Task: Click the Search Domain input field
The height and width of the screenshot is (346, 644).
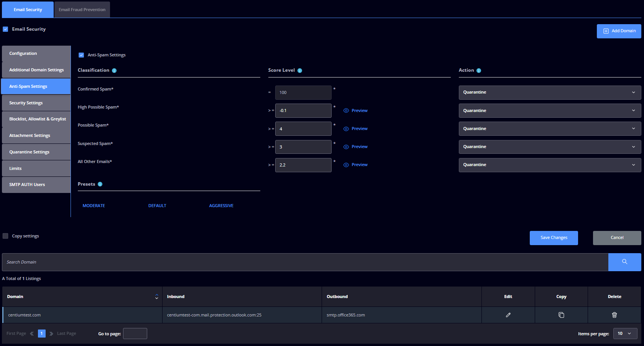Action: (x=305, y=262)
